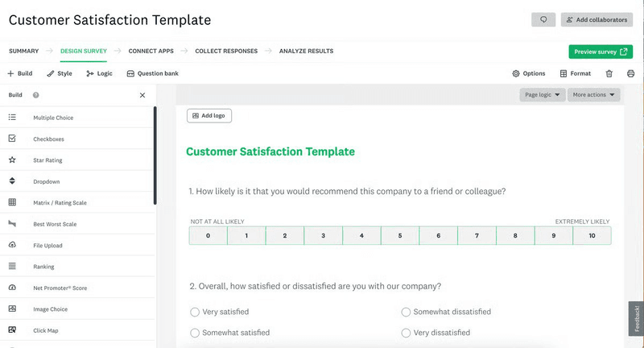Click the Star Rating question icon

(x=12, y=160)
